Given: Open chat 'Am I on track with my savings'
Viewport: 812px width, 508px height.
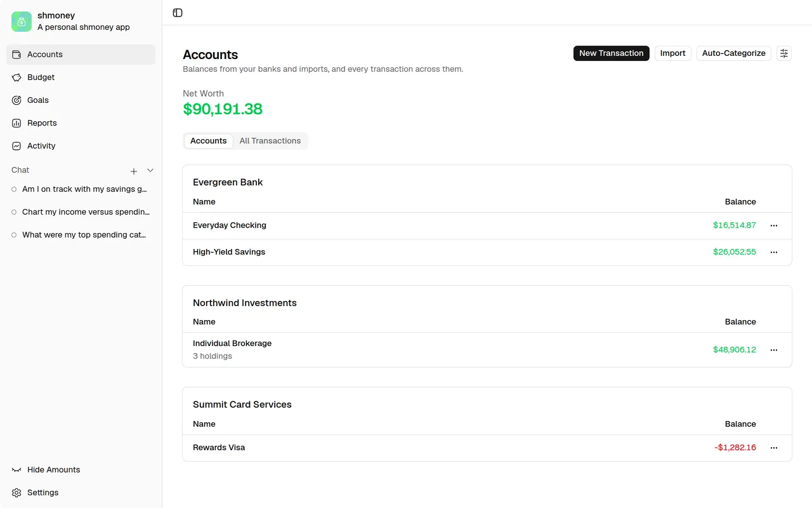Looking at the screenshot, I should [81, 189].
